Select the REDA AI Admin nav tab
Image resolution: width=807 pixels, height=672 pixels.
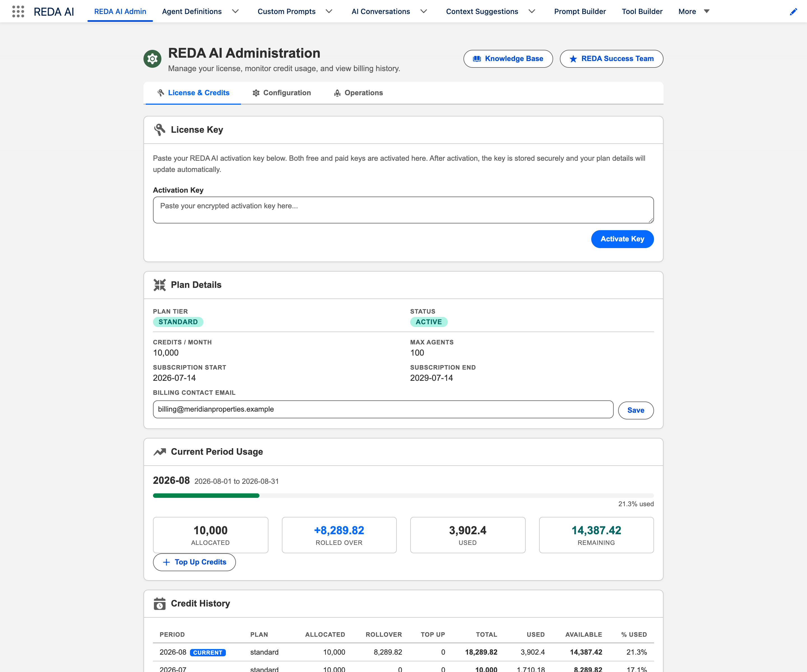120,11
